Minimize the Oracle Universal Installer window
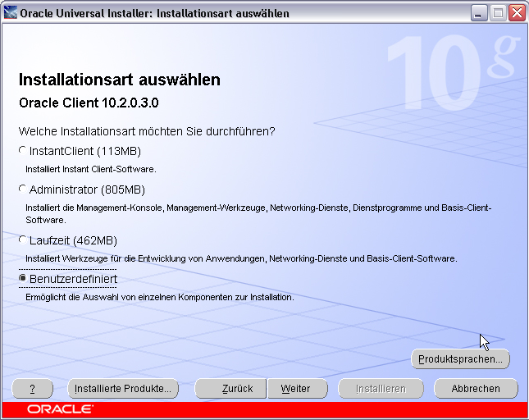The image size is (529, 420). click(x=478, y=13)
